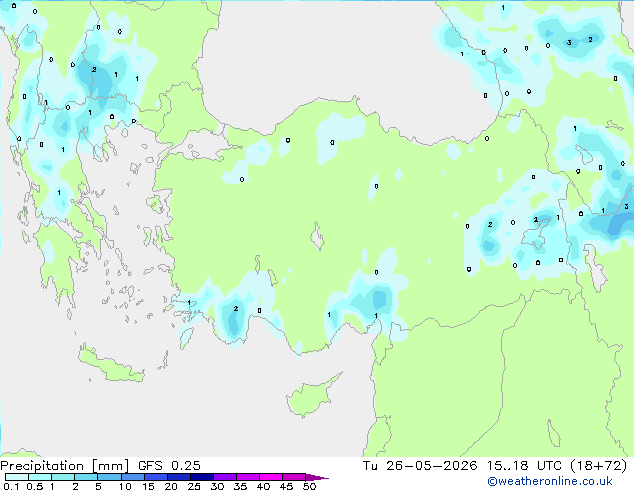Select the 0.5–1 mm legend color box
Image resolution: width=634 pixels, height=490 pixels.
click(x=40, y=477)
